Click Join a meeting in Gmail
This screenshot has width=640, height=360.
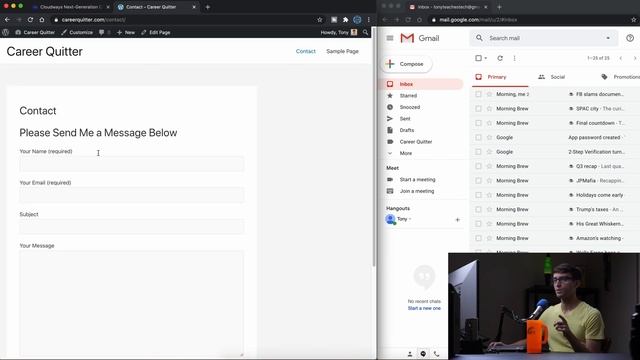pos(417,191)
